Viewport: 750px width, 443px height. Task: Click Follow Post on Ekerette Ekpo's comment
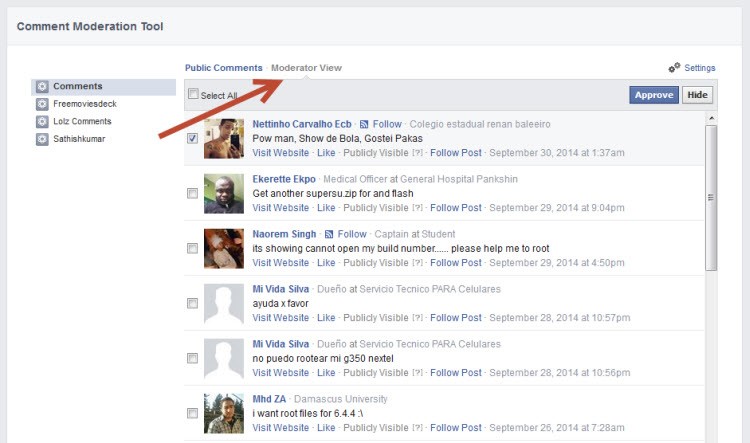pos(456,208)
